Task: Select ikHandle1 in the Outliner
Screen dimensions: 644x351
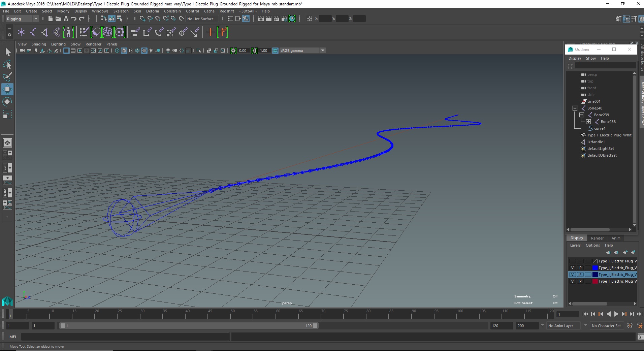Action: 596,142
